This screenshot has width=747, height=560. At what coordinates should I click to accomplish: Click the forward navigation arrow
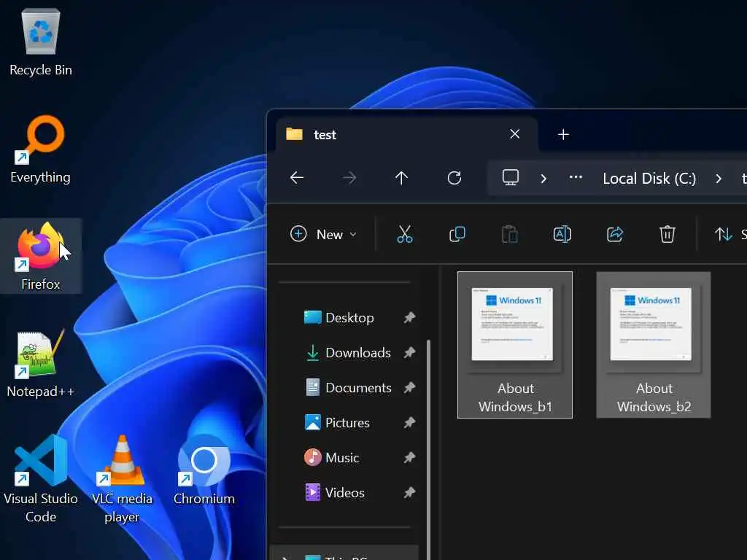pos(349,178)
